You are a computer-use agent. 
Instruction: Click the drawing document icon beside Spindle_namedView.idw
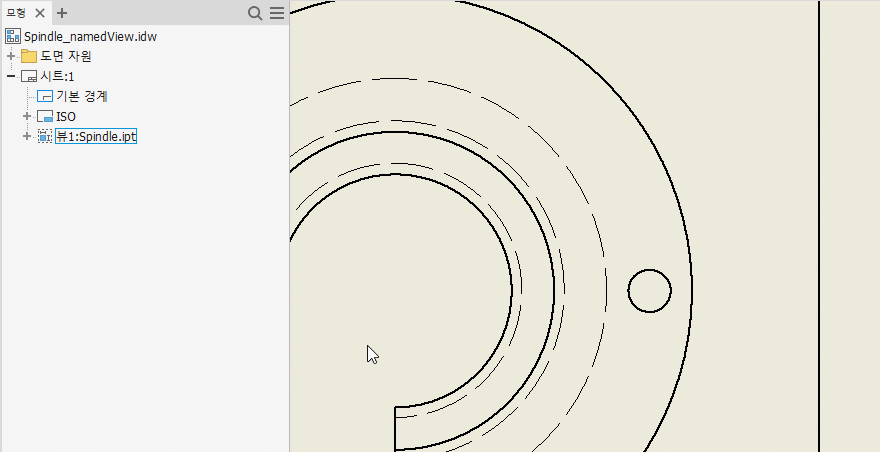coord(13,36)
